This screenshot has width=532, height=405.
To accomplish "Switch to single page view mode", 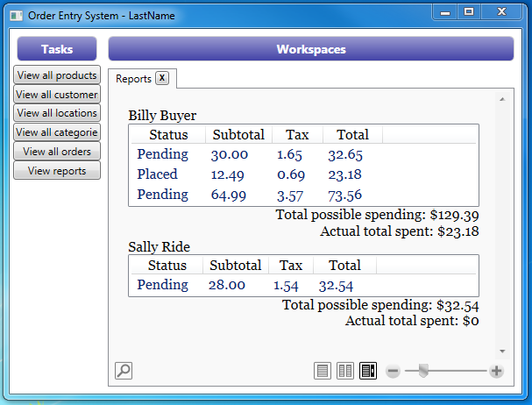I will [x=323, y=371].
